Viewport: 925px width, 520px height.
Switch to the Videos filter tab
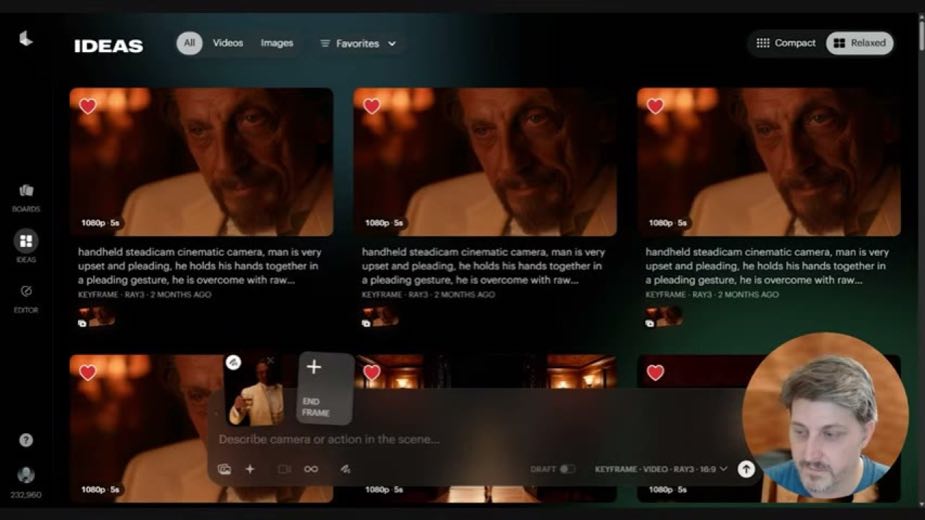[x=228, y=43]
